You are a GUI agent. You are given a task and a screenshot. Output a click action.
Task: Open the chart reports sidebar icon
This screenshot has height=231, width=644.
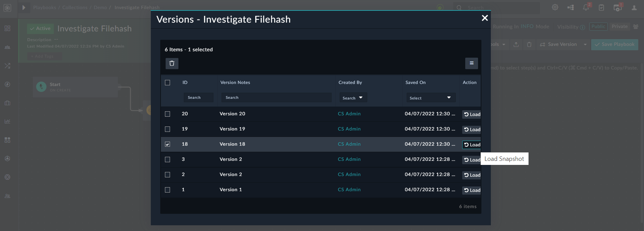[7, 121]
